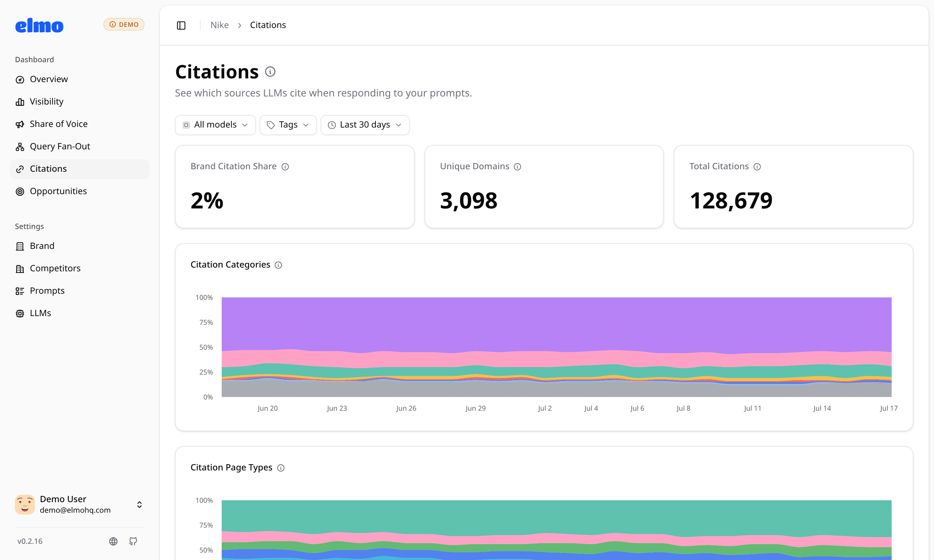Open the Last 30 days range dropdown

pos(365,125)
